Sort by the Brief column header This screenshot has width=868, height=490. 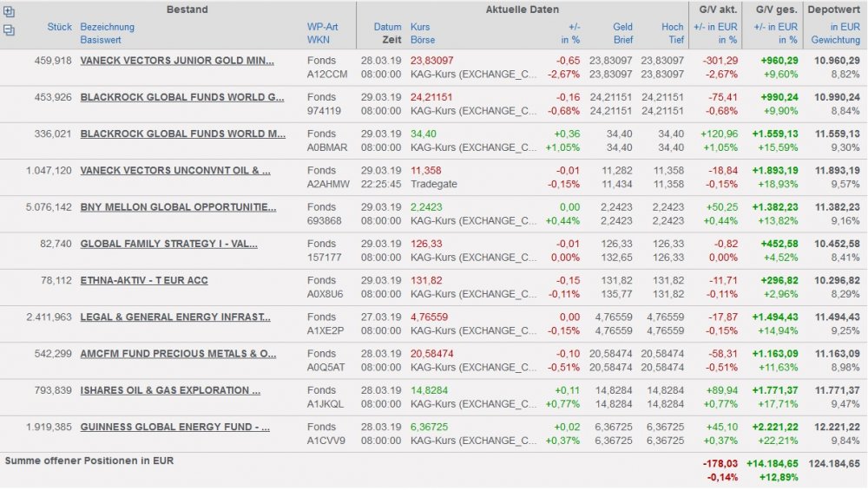622,40
